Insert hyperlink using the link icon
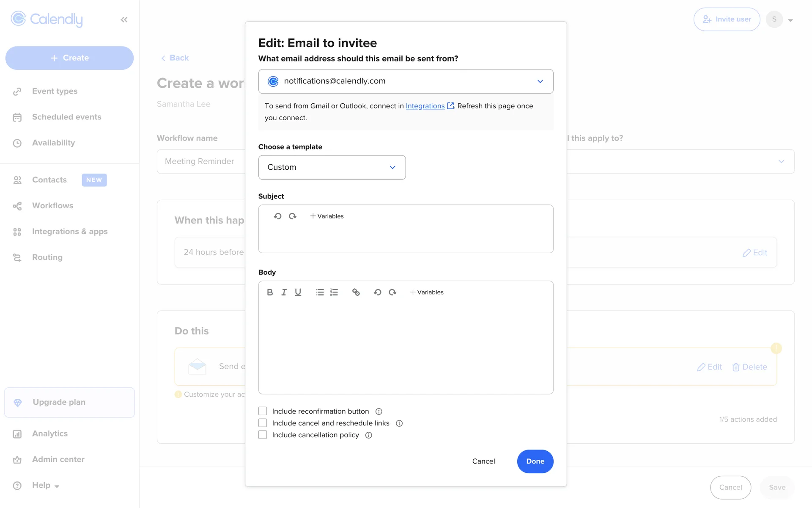The height and width of the screenshot is (508, 812). click(356, 292)
